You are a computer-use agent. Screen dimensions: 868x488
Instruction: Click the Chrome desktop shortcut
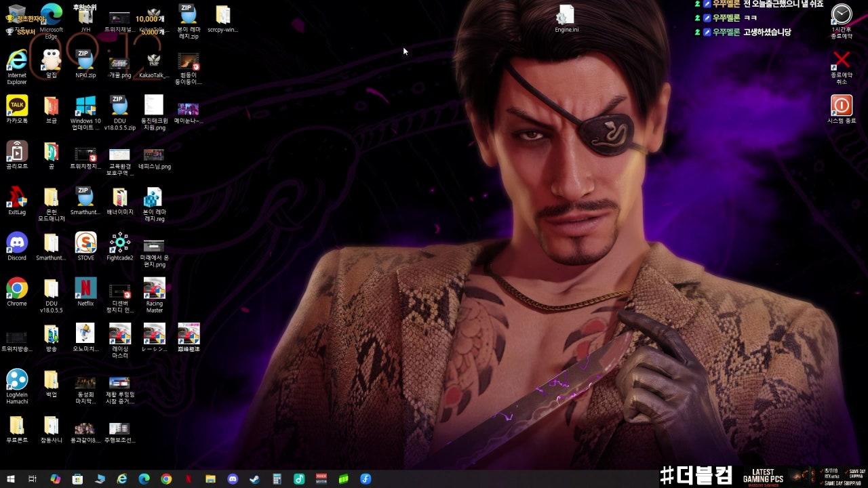point(17,288)
